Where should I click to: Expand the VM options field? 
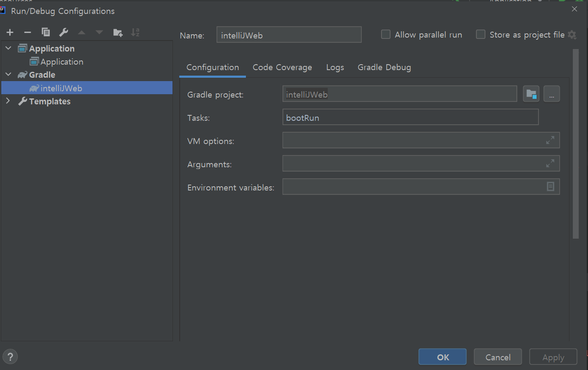point(550,140)
